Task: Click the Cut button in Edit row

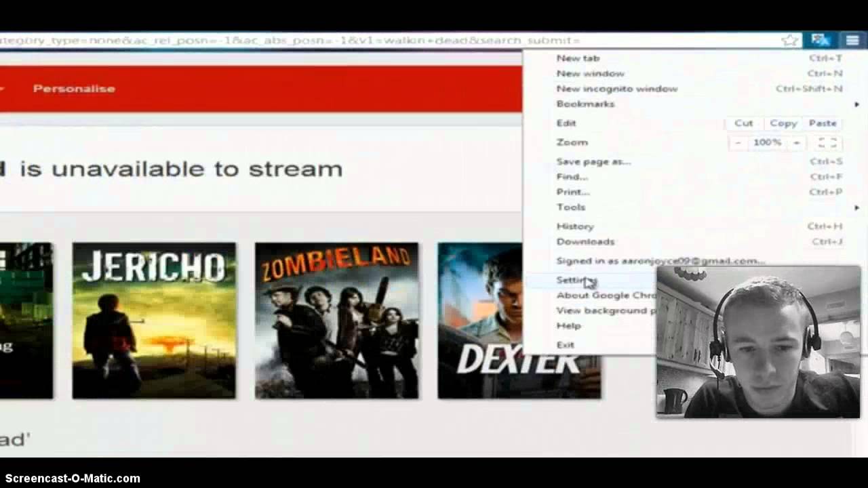Action: coord(743,123)
